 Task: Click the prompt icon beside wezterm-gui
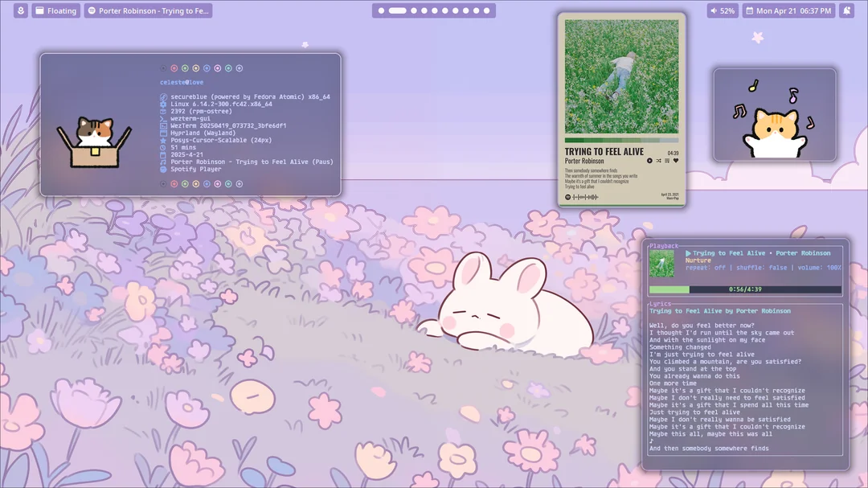tap(163, 118)
